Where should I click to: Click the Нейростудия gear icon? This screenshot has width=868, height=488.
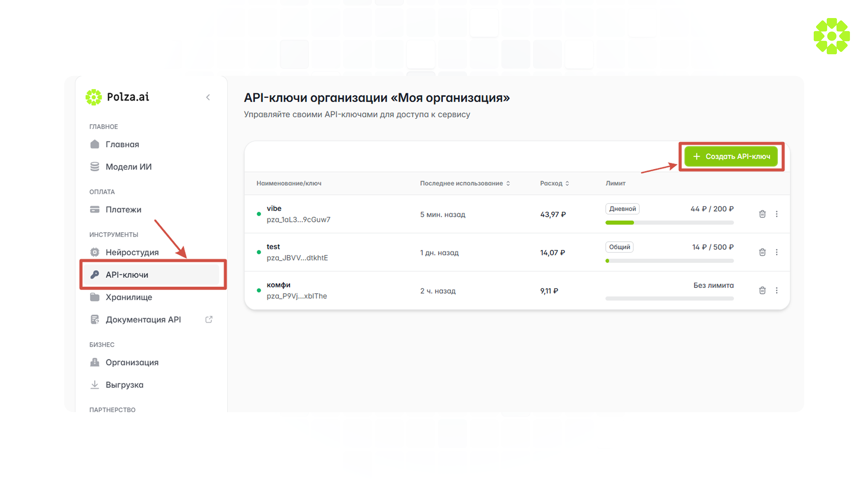click(94, 252)
